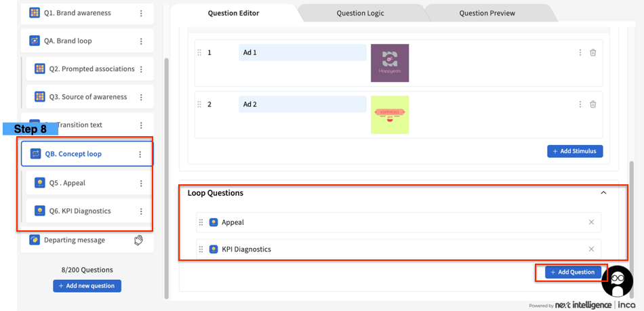Delete the Ad 2 stimulus row
Screen dimensions: 644x311
[593, 104]
